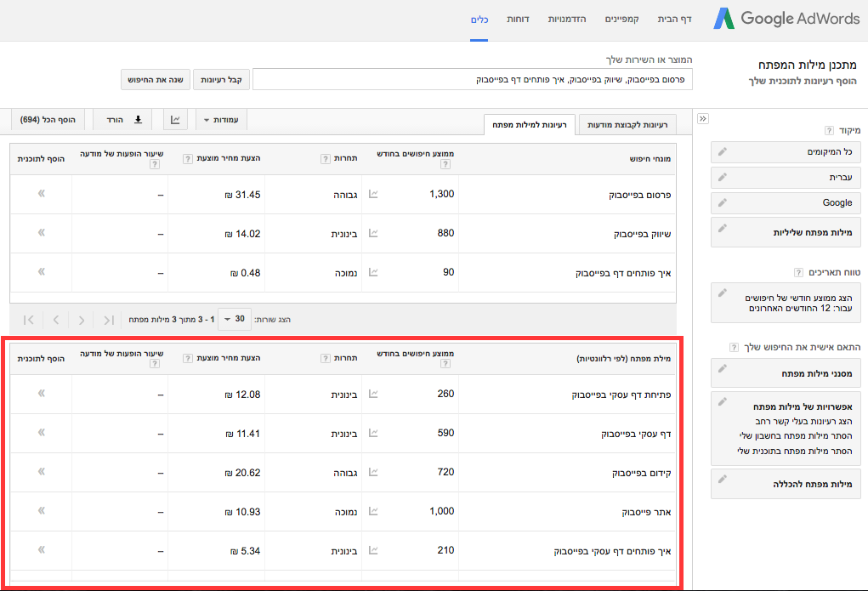Switch to רעיונות למילות מפתח tab
The height and width of the screenshot is (591, 868).
click(x=530, y=125)
